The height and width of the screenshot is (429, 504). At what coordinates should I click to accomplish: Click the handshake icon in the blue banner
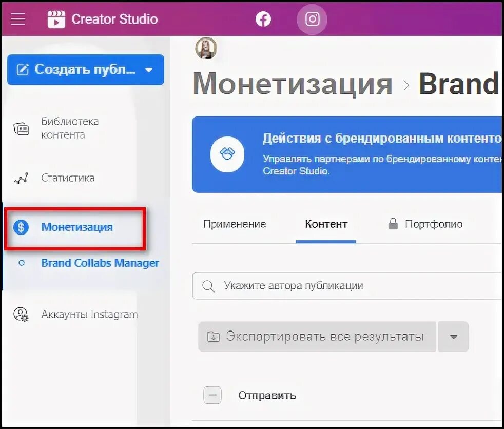pos(226,154)
